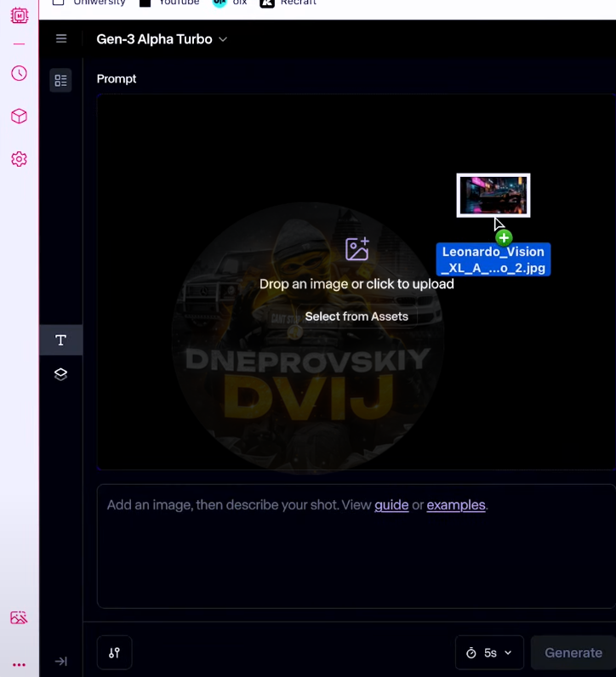Open the hamburger menu beside Gen-3 Alpha Turbo
The width and height of the screenshot is (616, 677).
pyautogui.click(x=61, y=39)
